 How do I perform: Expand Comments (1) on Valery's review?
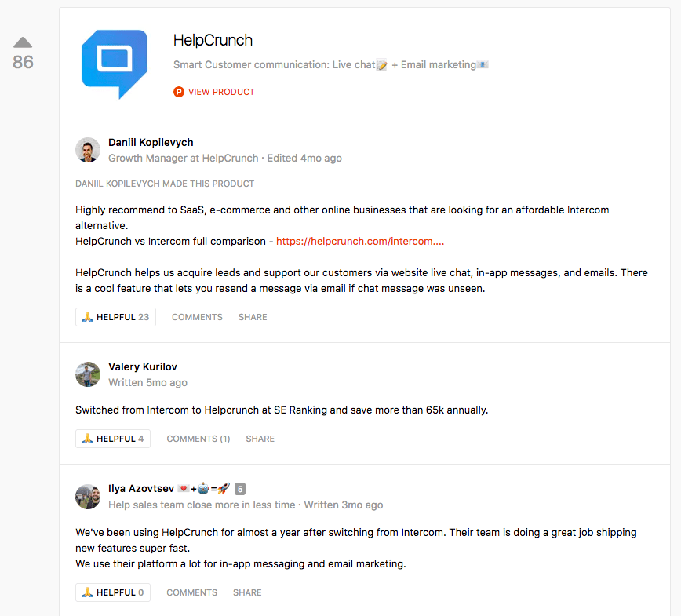coord(198,439)
